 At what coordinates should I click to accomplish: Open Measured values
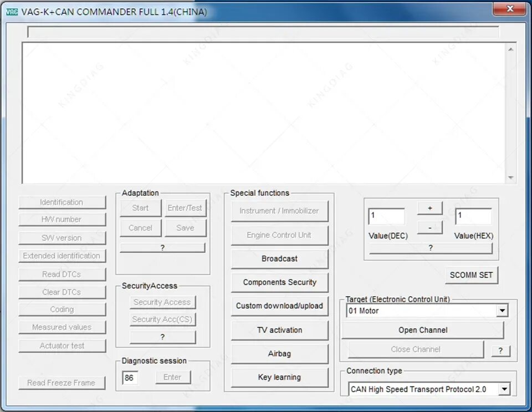tap(62, 327)
